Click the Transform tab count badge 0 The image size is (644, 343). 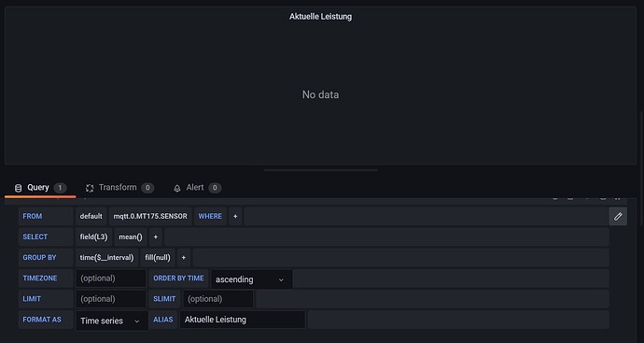pos(147,188)
